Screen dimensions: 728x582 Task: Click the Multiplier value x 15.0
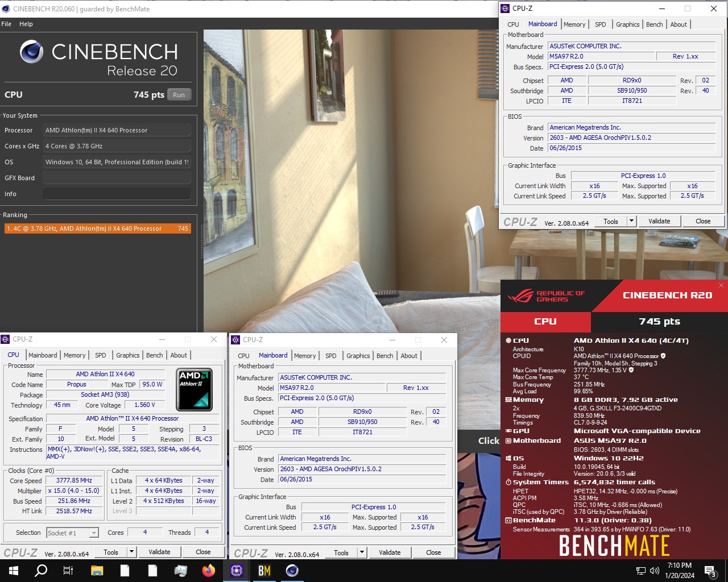74,490
